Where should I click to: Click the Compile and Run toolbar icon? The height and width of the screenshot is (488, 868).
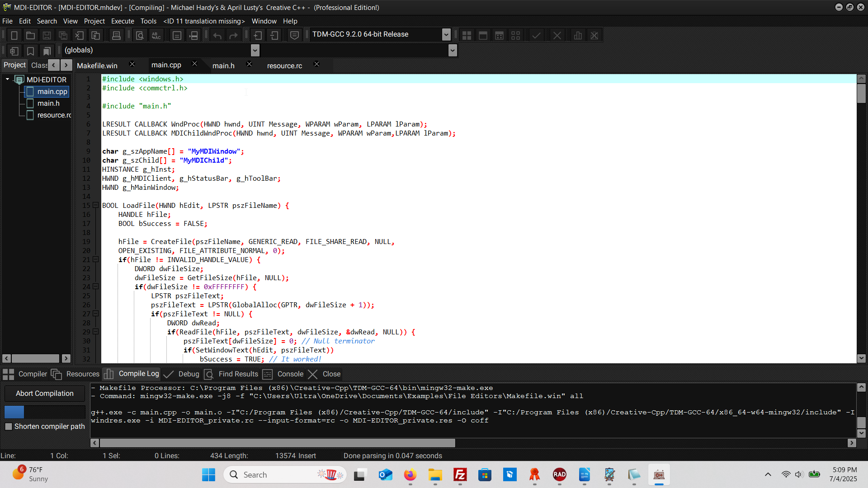499,35
